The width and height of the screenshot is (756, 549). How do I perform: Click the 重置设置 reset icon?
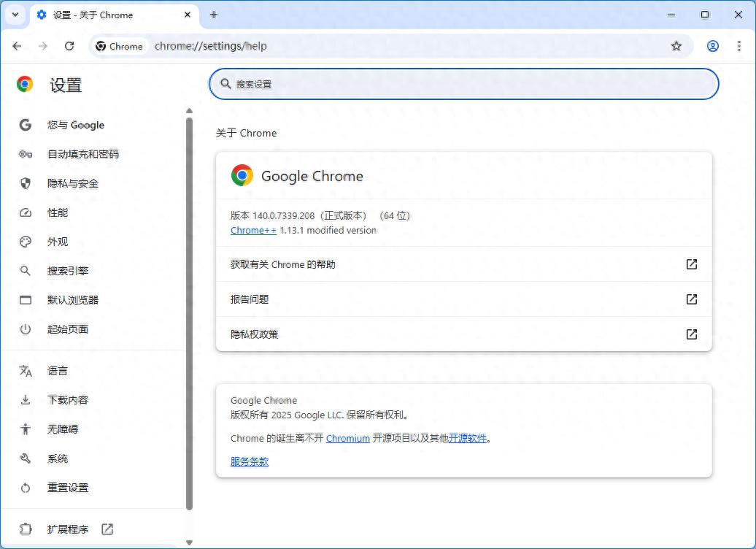tap(26, 488)
